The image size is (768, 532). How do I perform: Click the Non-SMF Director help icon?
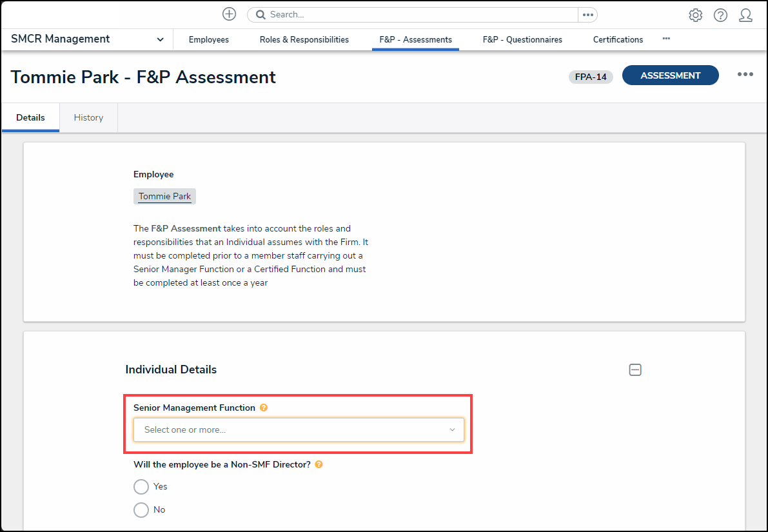click(x=319, y=464)
